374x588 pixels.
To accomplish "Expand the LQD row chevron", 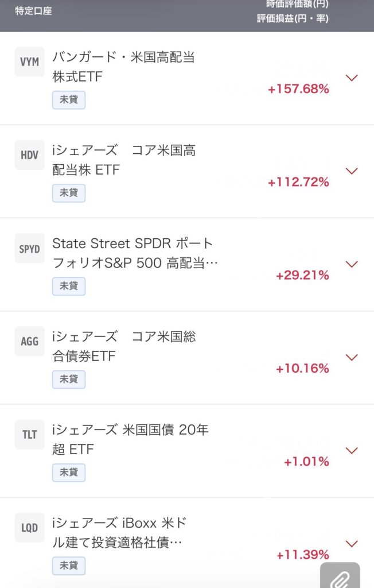I will coord(352,543).
